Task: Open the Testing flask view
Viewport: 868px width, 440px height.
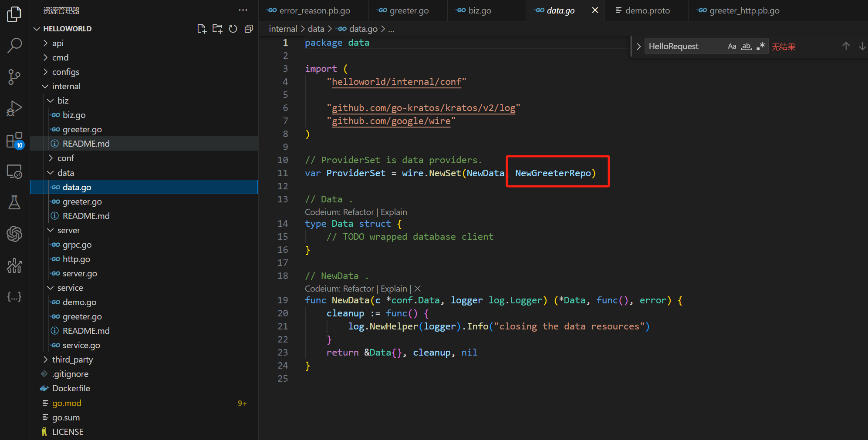Action: pyautogui.click(x=14, y=202)
